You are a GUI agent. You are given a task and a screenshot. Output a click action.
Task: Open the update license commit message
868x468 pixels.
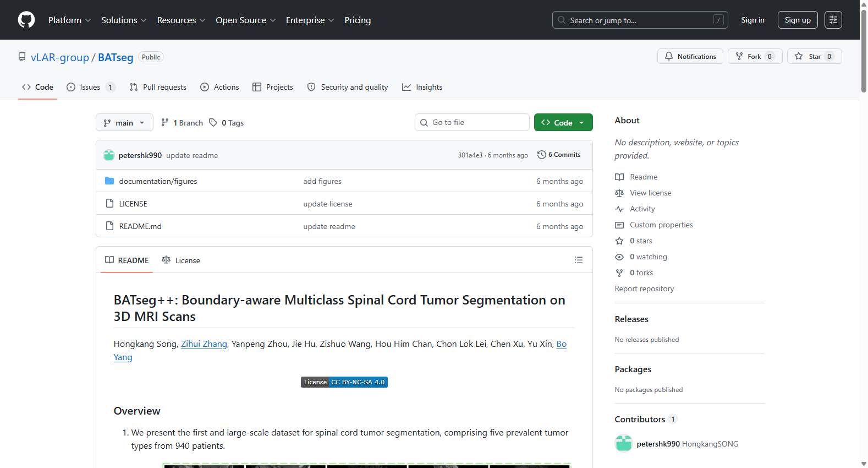point(328,204)
